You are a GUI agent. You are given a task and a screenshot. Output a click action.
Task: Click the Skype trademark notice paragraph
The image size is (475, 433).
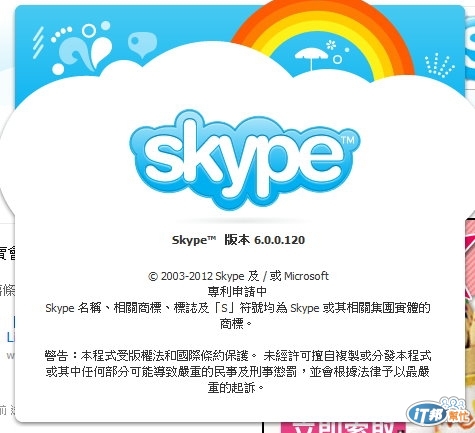[237, 315]
